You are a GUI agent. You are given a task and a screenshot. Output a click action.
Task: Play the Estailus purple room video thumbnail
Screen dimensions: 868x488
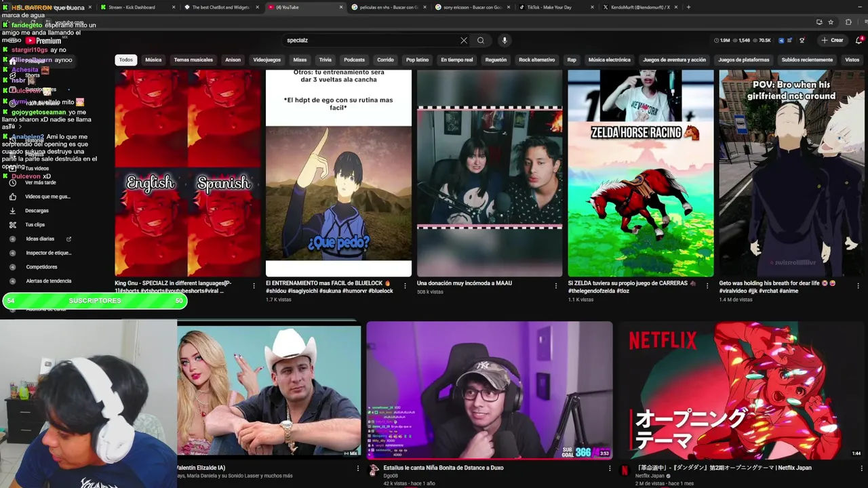[x=490, y=390]
